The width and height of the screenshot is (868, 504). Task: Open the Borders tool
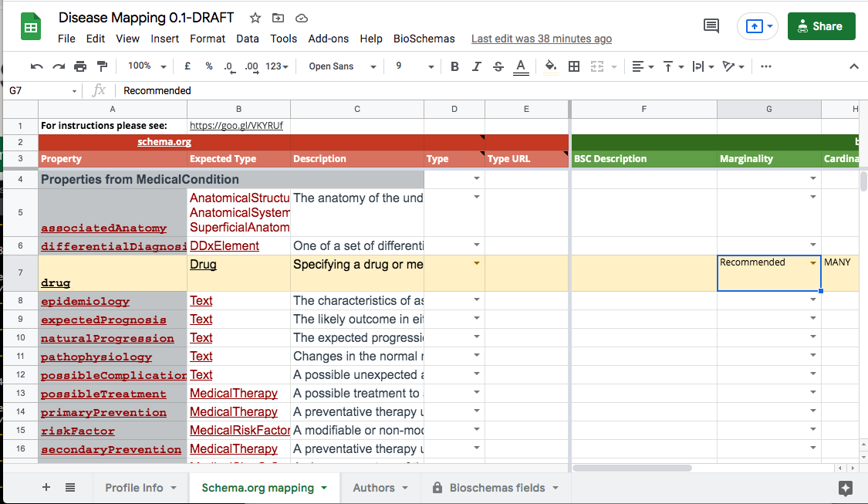point(573,66)
